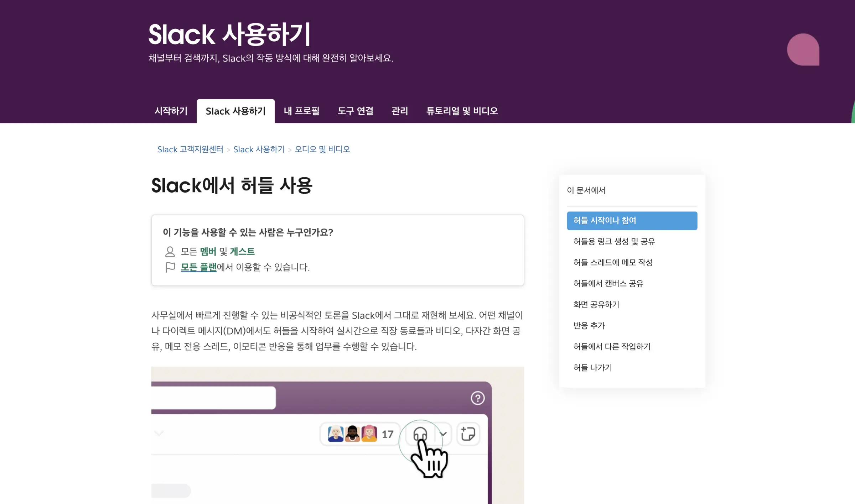Go to the 관리 tab
This screenshot has height=504, width=855.
[x=400, y=111]
